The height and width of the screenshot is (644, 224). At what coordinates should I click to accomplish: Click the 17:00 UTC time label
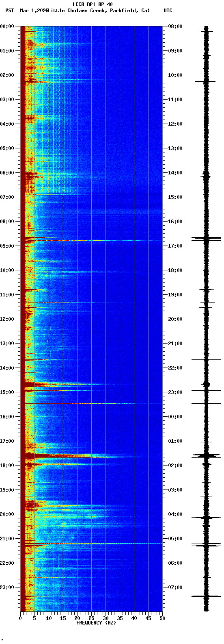pyautogui.click(x=175, y=246)
